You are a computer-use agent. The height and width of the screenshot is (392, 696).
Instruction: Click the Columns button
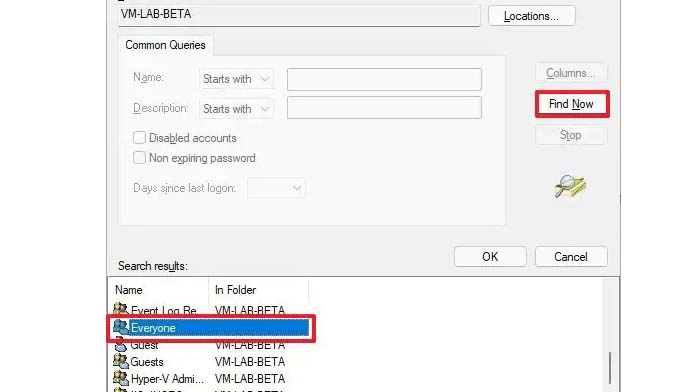tap(571, 73)
